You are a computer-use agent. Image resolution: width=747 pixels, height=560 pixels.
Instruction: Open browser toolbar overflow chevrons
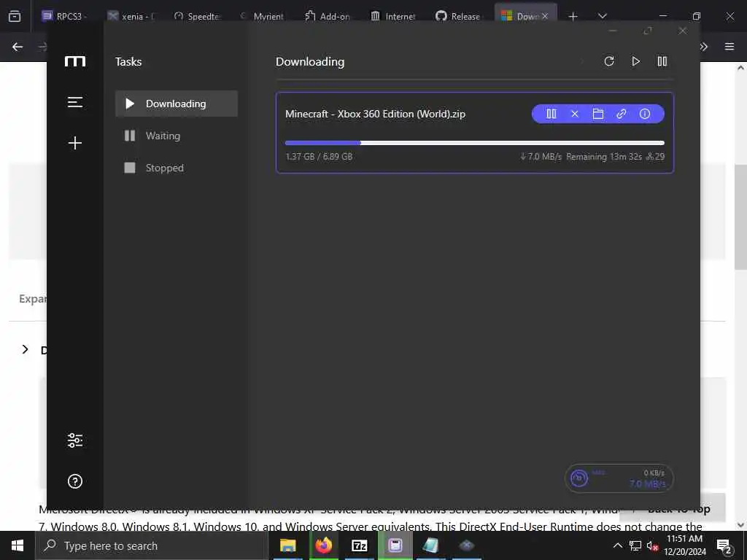704,47
